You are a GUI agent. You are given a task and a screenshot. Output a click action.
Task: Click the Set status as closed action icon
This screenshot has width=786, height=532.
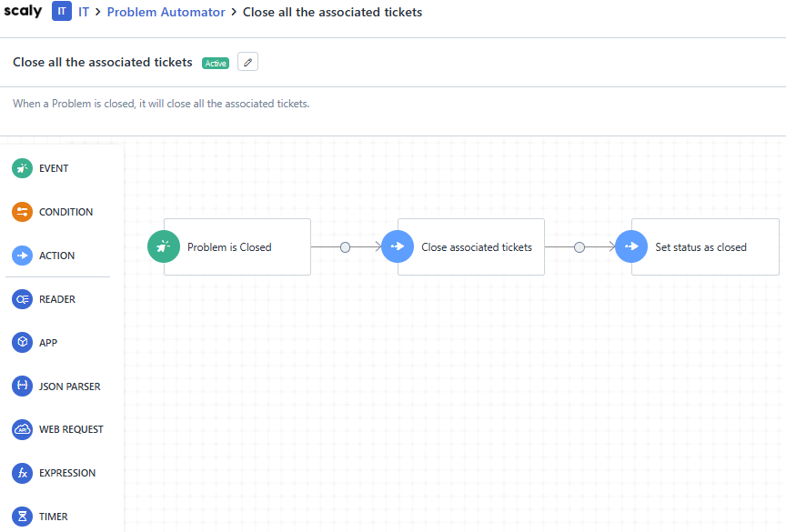click(631, 246)
